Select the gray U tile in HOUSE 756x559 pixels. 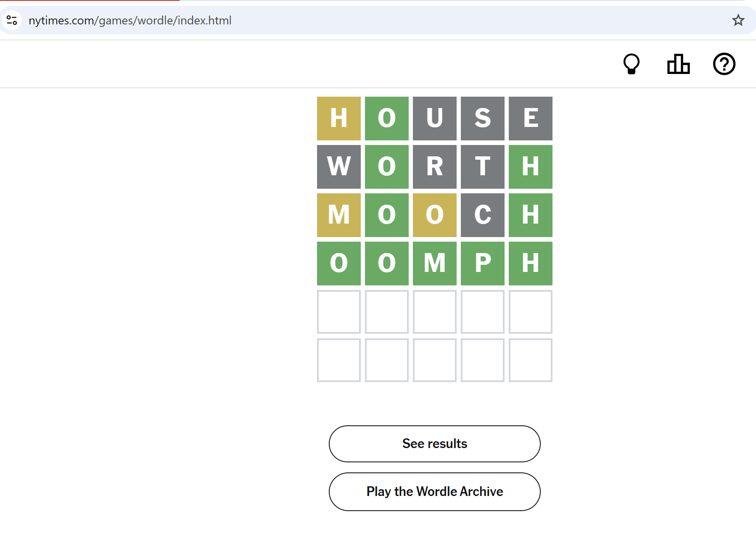434,118
